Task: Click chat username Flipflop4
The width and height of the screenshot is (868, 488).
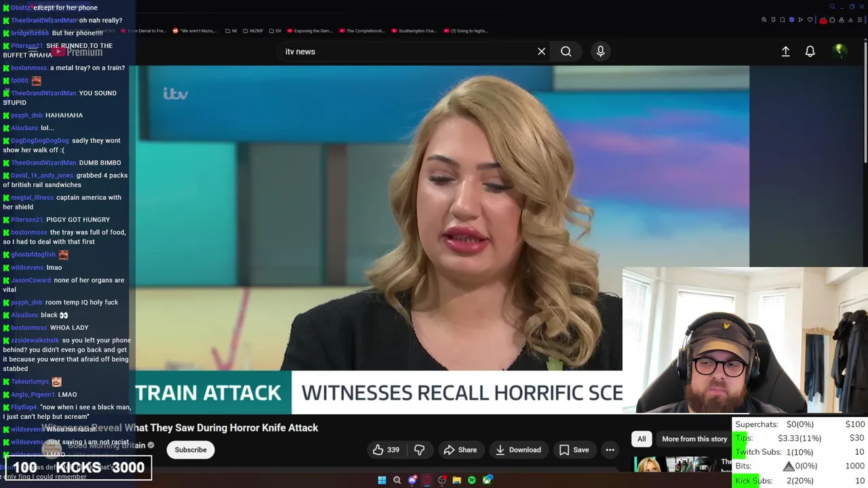Action: 24,407
